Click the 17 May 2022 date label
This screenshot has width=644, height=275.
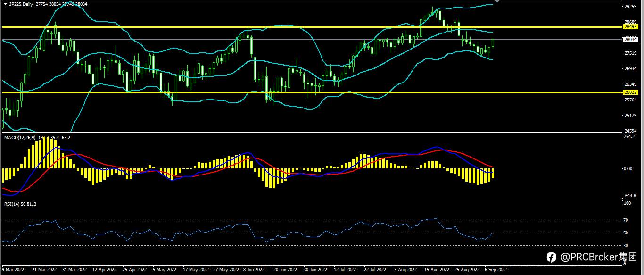click(x=195, y=270)
